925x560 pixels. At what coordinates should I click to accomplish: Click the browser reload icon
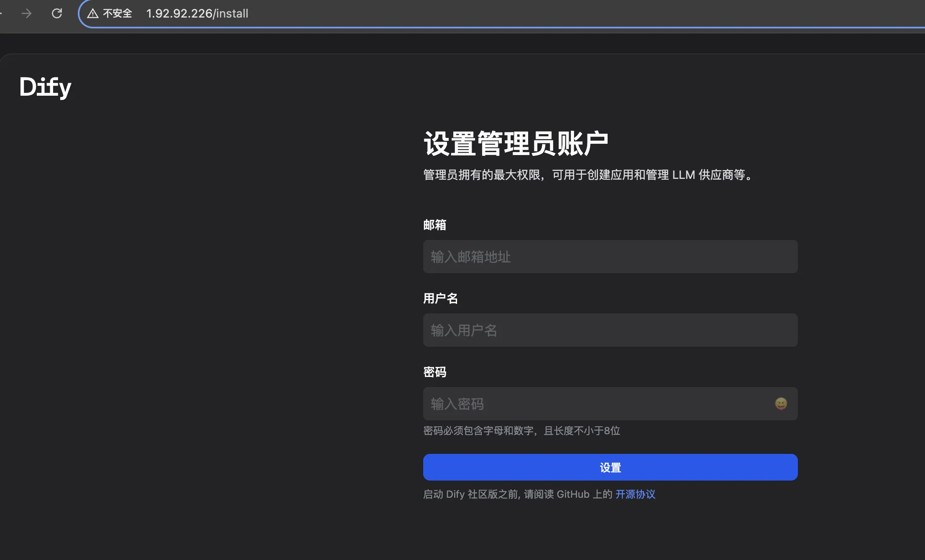tap(57, 13)
